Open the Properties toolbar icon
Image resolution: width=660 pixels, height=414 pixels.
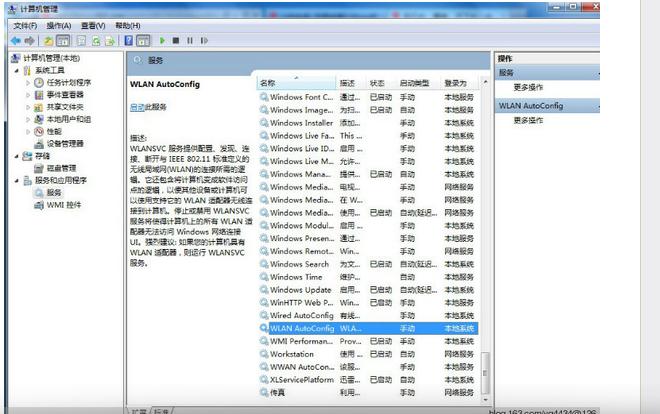[x=81, y=41]
